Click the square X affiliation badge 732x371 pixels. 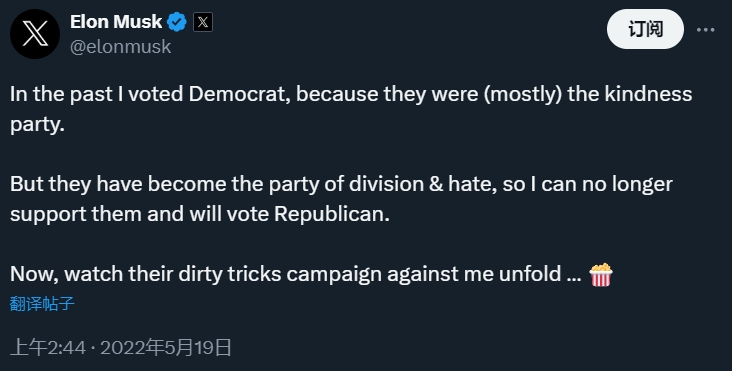click(x=203, y=22)
